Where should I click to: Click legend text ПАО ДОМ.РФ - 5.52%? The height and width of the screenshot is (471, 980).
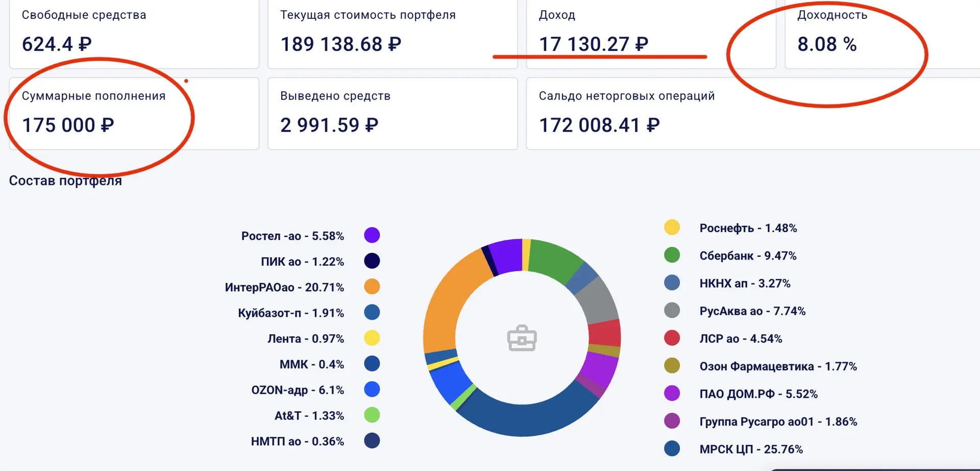click(758, 394)
